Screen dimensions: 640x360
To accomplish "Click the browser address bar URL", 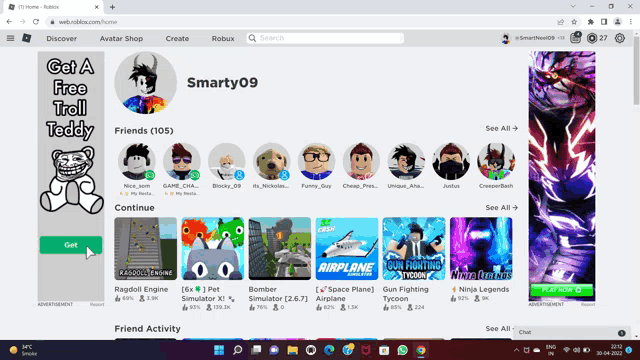I will click(x=88, y=22).
